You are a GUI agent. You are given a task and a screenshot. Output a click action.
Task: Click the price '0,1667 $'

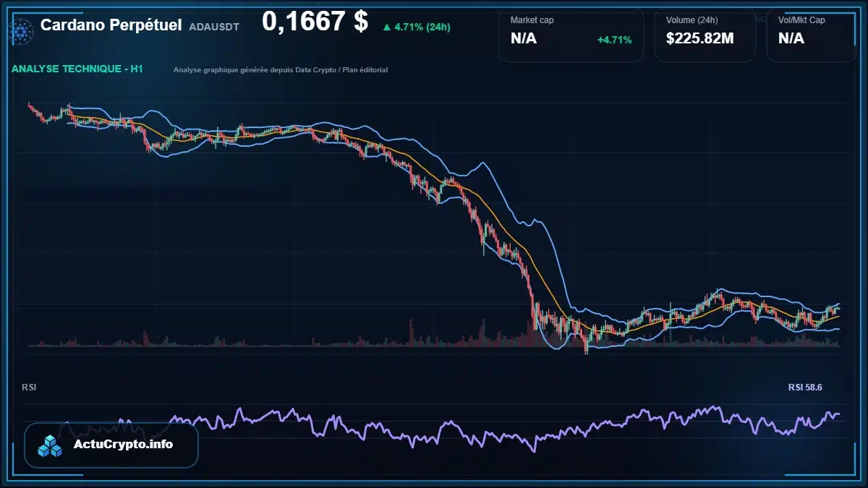[315, 22]
